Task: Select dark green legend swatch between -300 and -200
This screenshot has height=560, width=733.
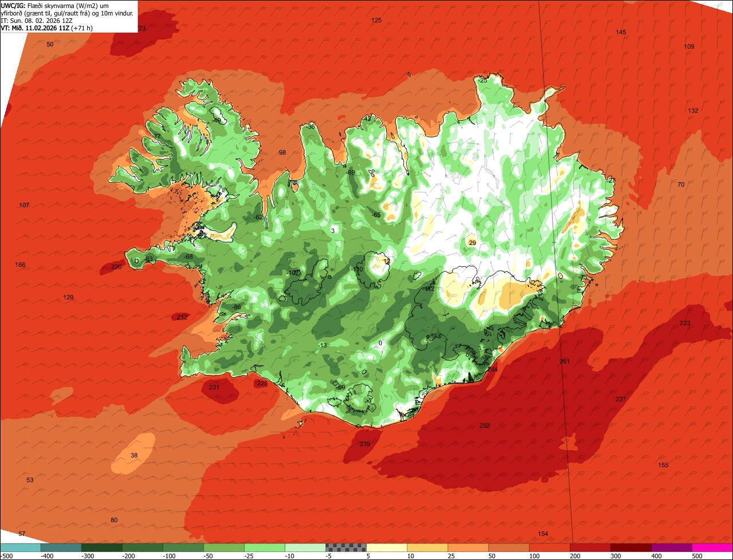Action: 101,547
